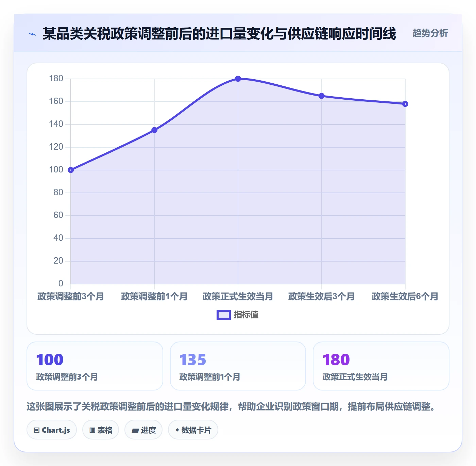Click the peak data point at 政策正式生效当月

(x=238, y=79)
